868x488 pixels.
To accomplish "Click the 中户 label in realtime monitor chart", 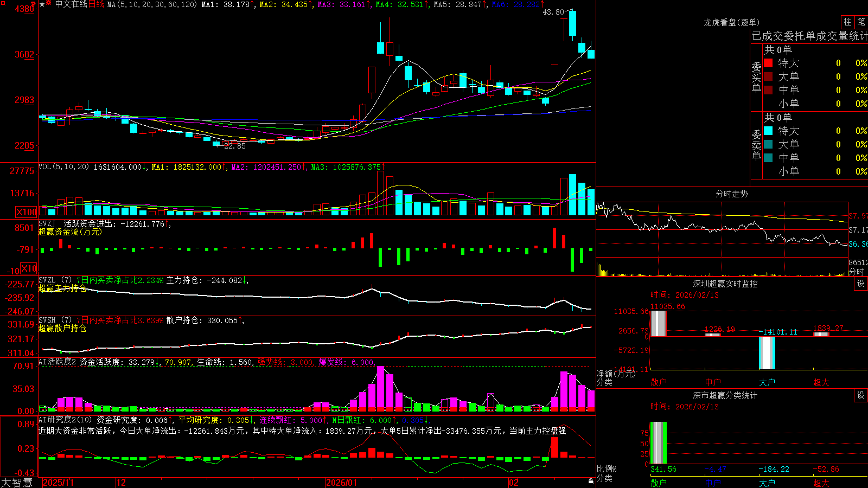I will (x=712, y=382).
